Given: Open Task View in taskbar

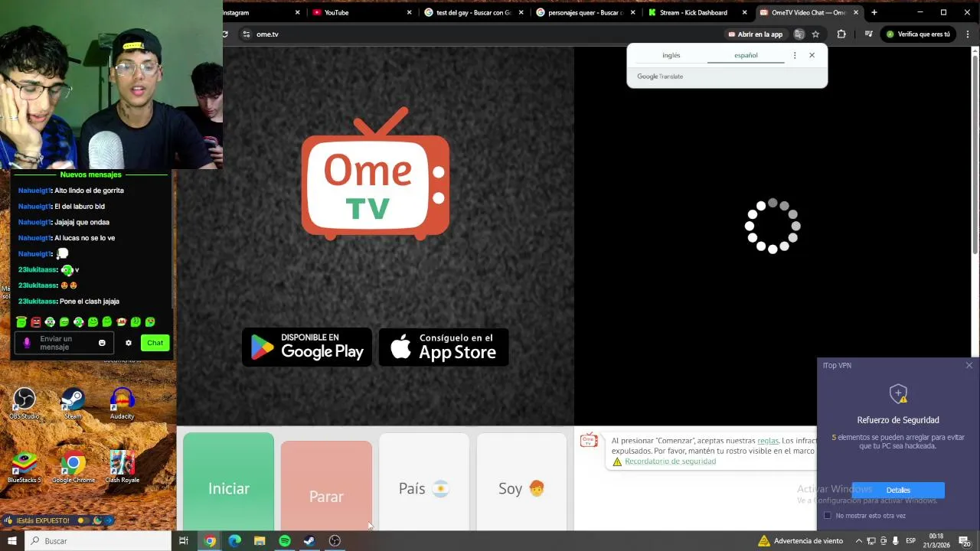Looking at the screenshot, I should click(184, 541).
